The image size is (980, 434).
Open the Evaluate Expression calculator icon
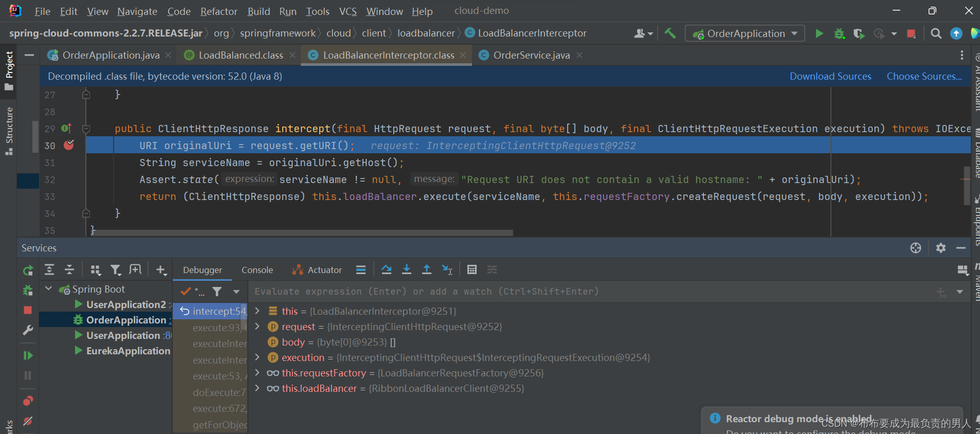point(472,269)
